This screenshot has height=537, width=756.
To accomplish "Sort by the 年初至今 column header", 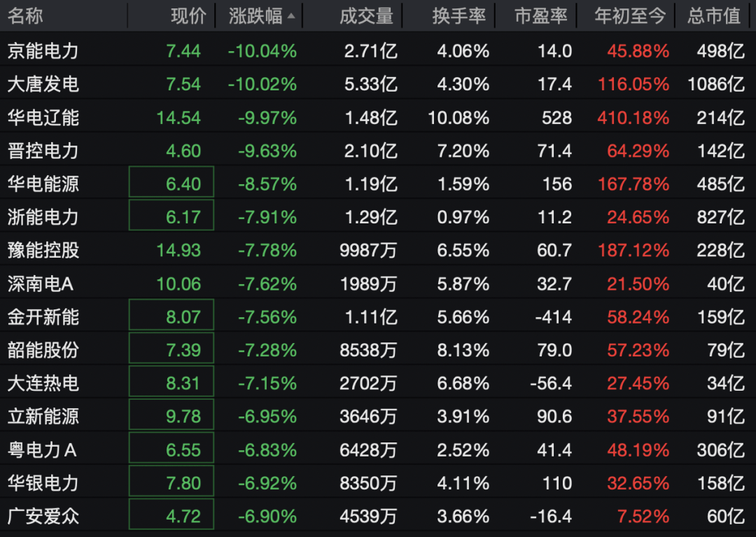I will point(630,16).
